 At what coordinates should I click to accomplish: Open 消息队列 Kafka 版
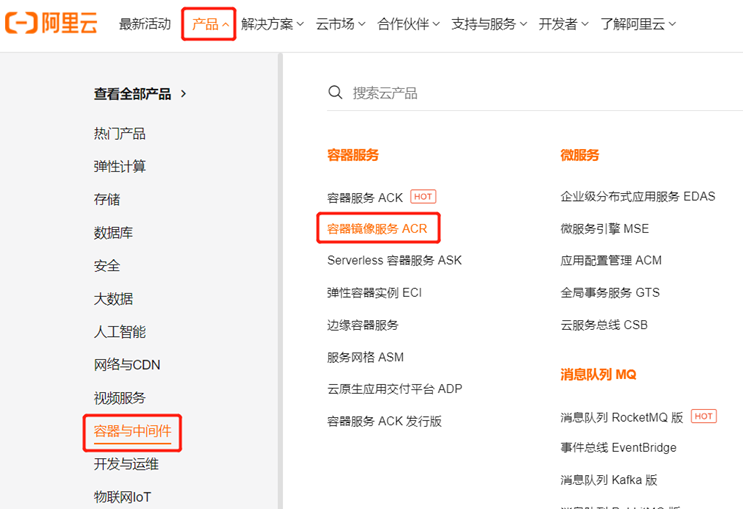click(609, 480)
